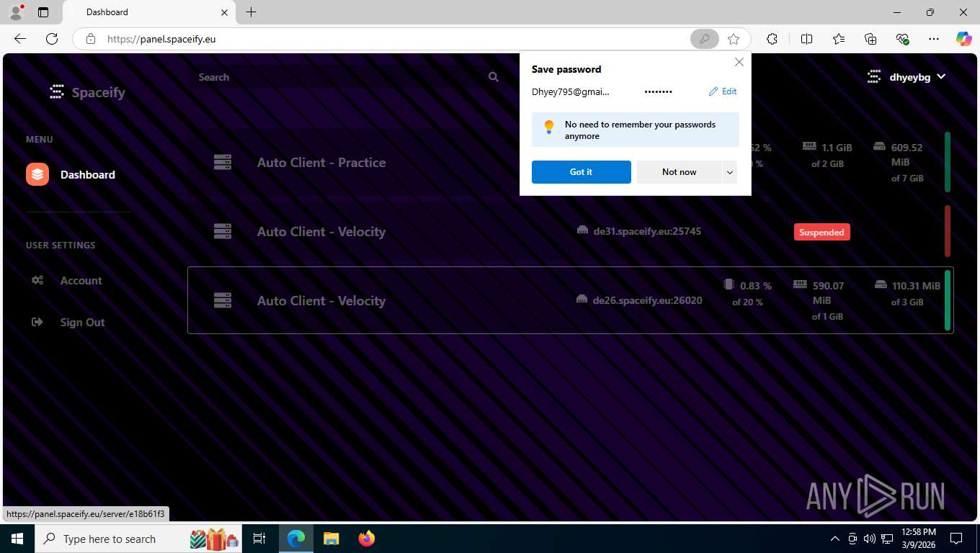Open Task View on the taskbar

pyautogui.click(x=259, y=539)
